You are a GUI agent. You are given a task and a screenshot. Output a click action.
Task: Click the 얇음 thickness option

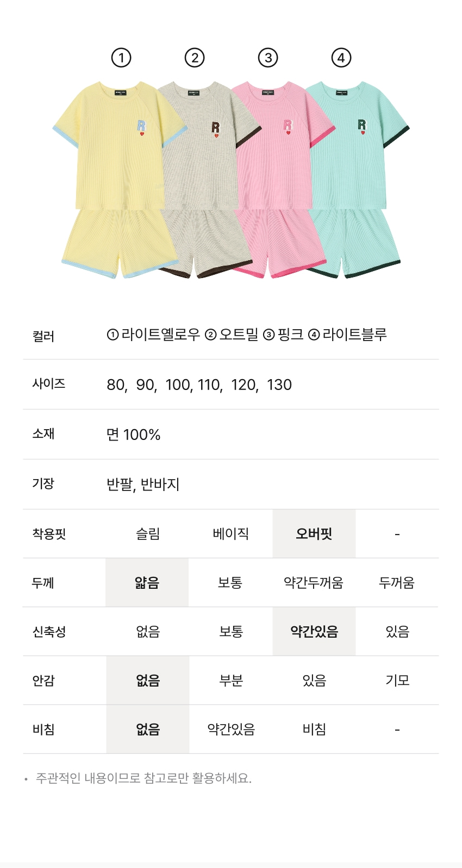pos(147,583)
